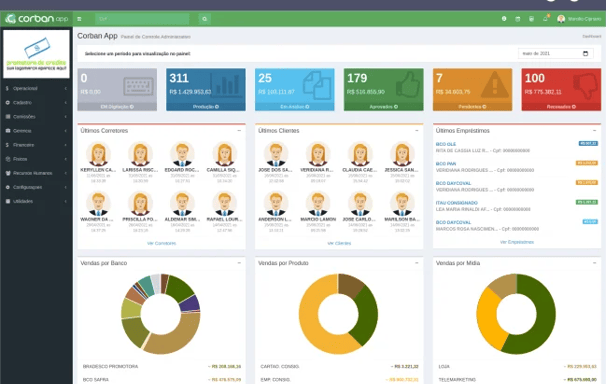Open the BCO OLE loan entry
This screenshot has height=384, width=606.
click(446, 144)
